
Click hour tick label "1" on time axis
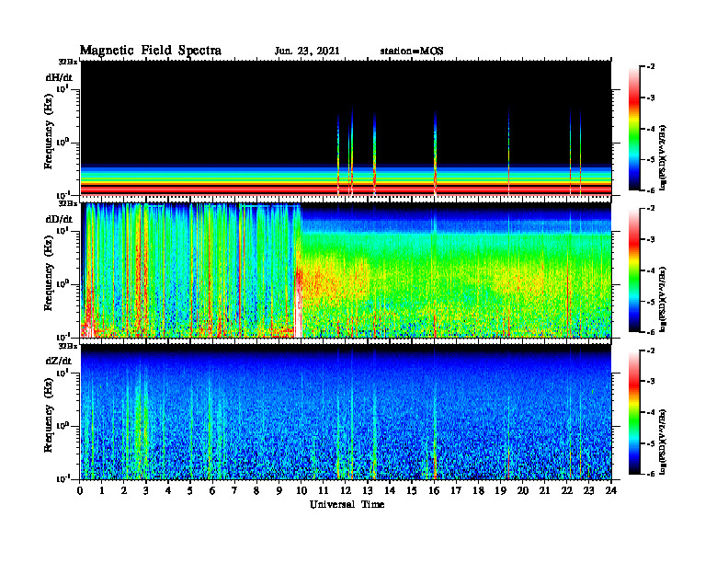pos(102,490)
